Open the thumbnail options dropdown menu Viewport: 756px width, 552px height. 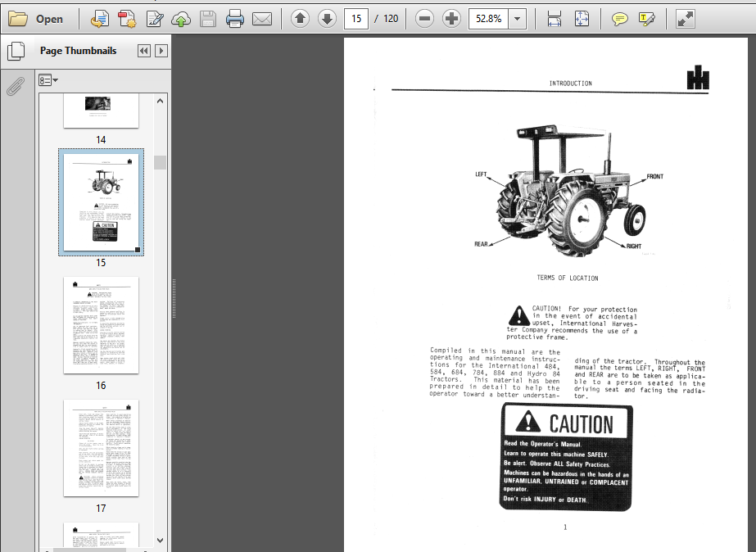48,80
